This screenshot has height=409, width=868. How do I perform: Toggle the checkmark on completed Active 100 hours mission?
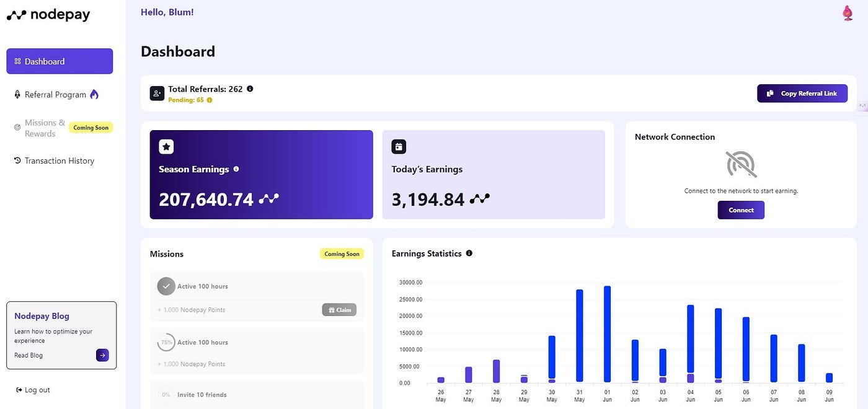pyautogui.click(x=166, y=286)
